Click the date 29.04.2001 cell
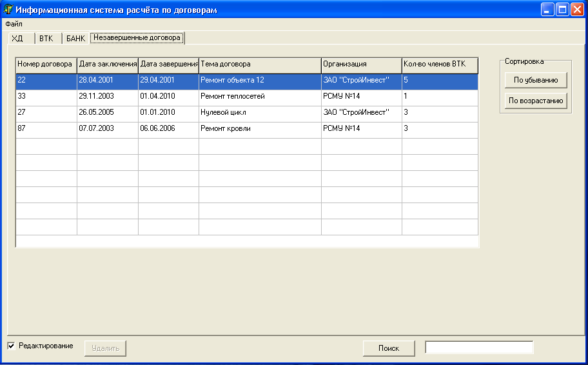 (169, 81)
